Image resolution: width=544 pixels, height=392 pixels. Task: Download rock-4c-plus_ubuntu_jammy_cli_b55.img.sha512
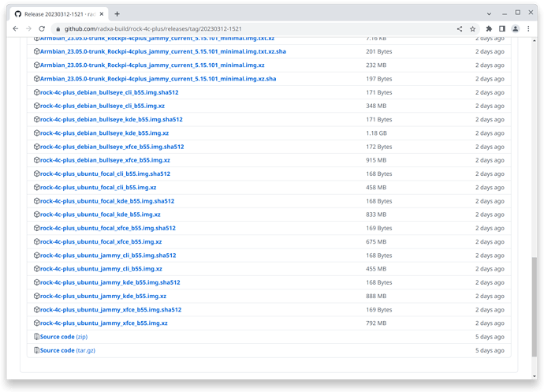[108, 256]
